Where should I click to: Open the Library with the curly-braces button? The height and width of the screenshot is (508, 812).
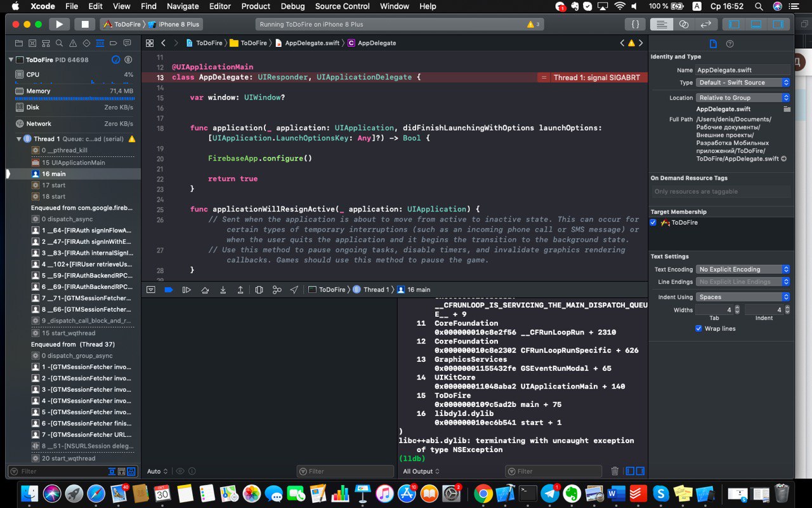635,24
